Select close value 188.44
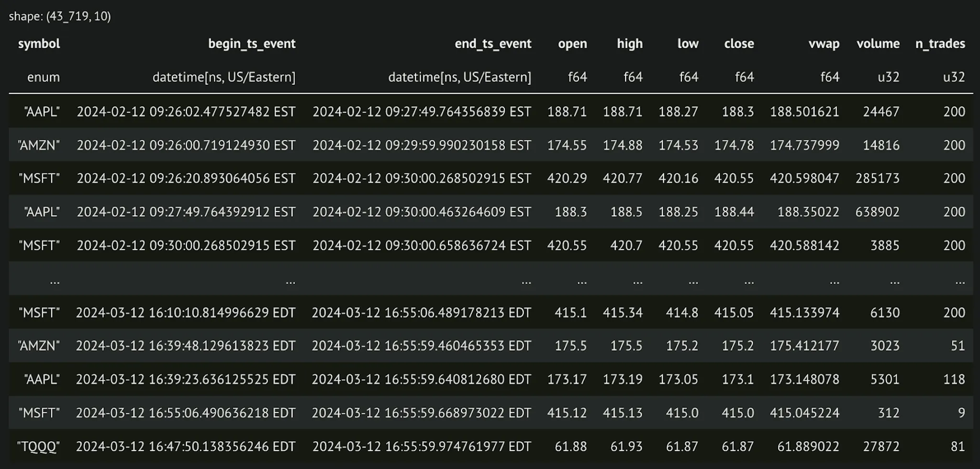 pyautogui.click(x=734, y=212)
